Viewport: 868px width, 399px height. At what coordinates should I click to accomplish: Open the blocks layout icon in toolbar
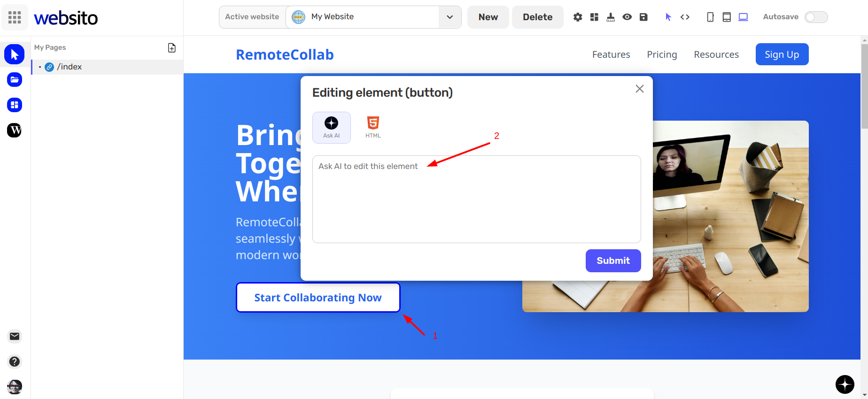click(x=594, y=17)
